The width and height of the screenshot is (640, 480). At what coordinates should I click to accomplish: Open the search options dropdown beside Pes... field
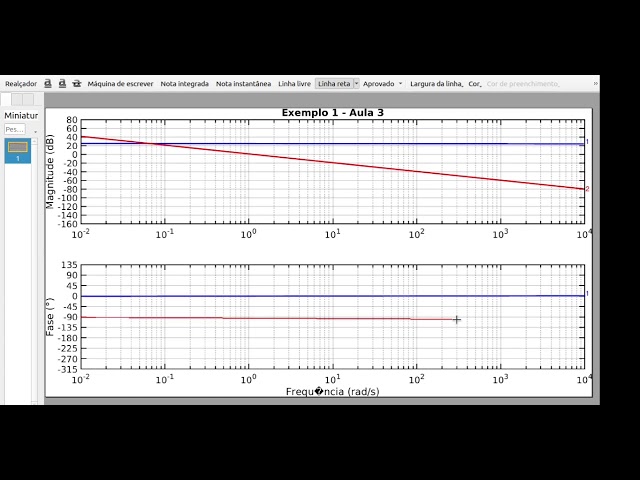(36, 131)
